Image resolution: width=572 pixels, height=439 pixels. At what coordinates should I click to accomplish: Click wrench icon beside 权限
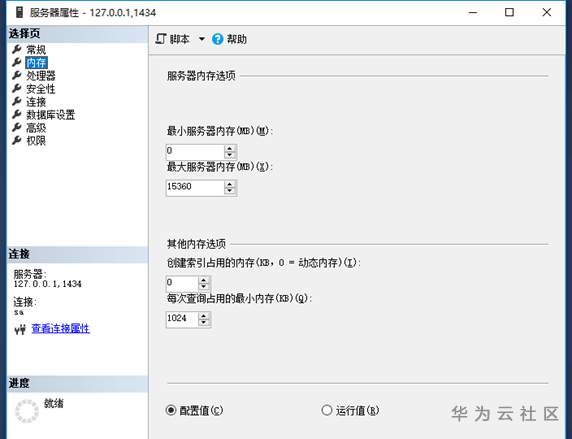[x=16, y=140]
